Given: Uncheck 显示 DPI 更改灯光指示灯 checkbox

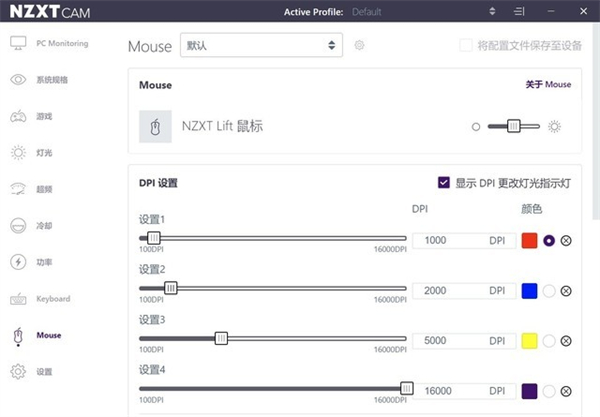Looking at the screenshot, I should [444, 183].
